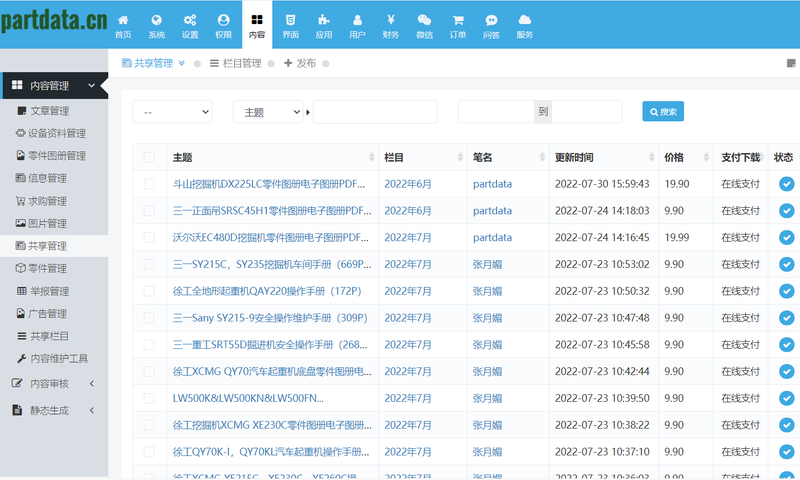Tick the checkbox for 三一重工SRT55D row
The width and height of the screenshot is (800, 480).
click(149, 344)
